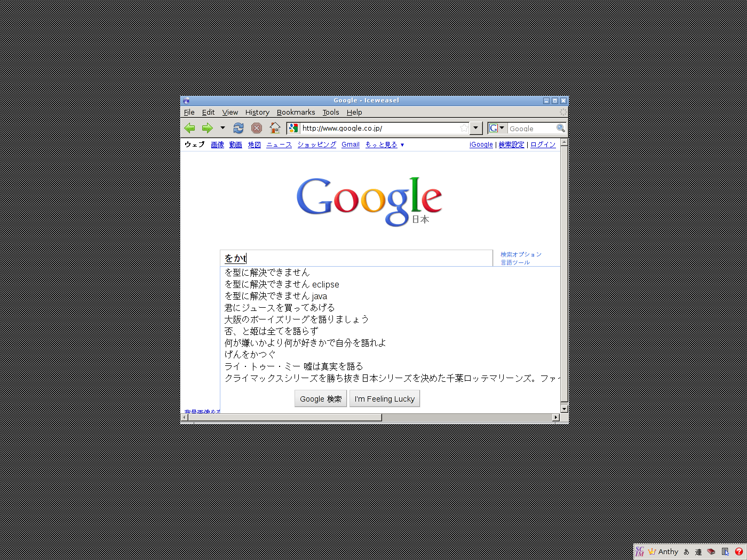Viewport: 747px width, 560px height.
Task: Open the back/forward history dropdown arrow
Action: click(x=222, y=128)
